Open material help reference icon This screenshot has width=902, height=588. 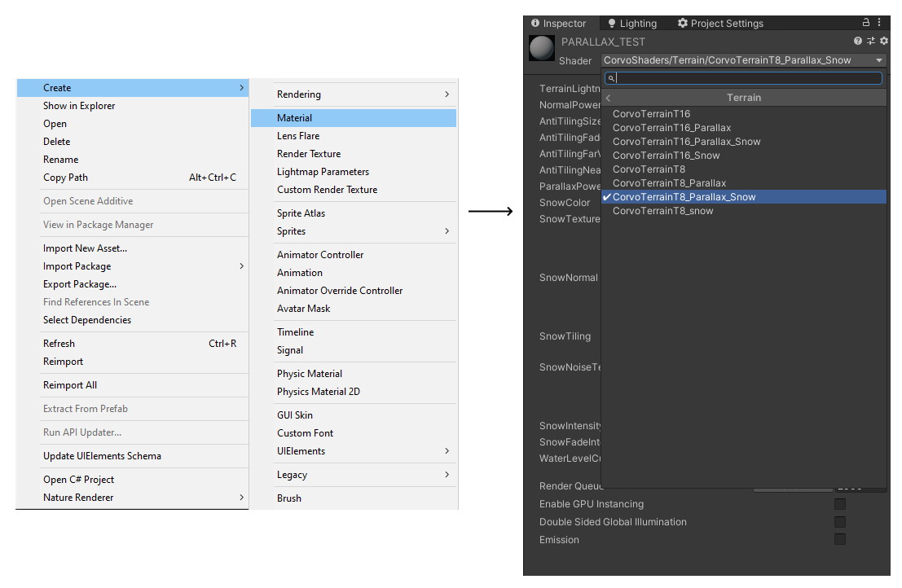858,41
